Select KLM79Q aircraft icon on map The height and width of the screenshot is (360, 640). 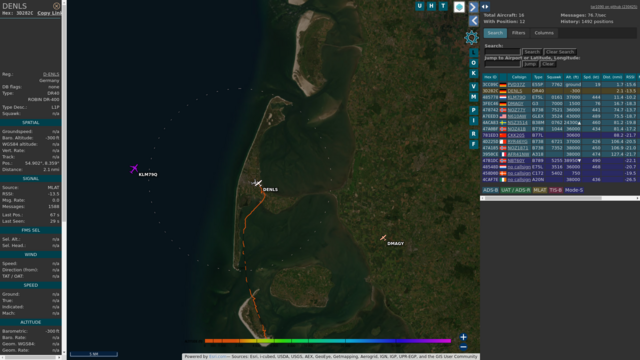pyautogui.click(x=134, y=169)
